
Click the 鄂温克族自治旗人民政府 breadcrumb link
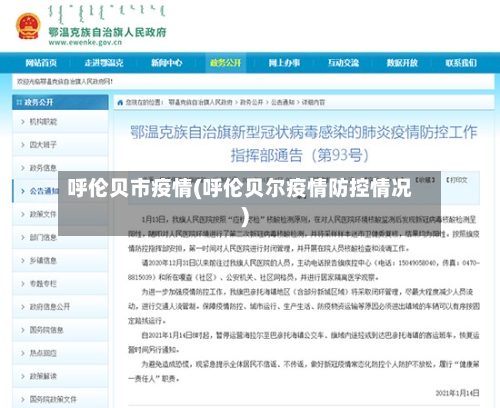[x=200, y=103]
